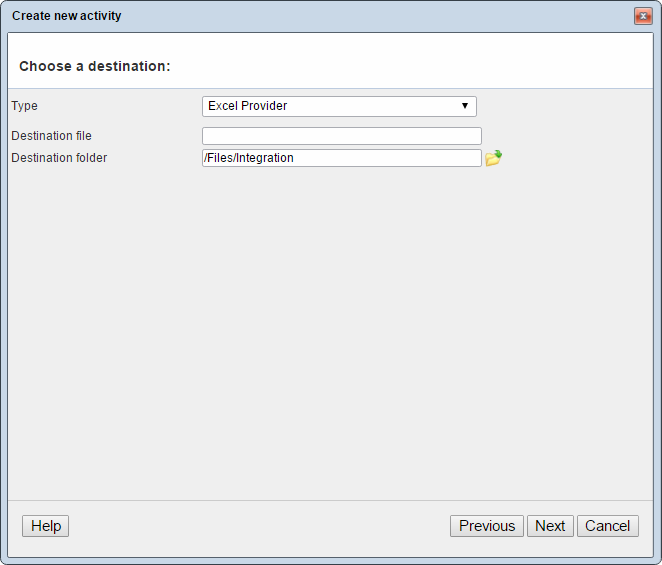This screenshot has height=565, width=662.
Task: Open the folder browse icon
Action: 493,158
